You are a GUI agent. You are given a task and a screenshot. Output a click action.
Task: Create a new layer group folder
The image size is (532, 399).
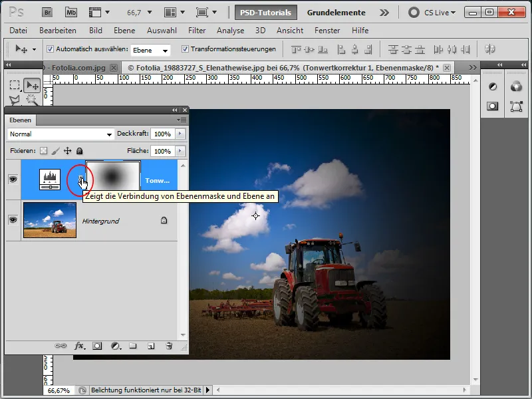(132, 346)
